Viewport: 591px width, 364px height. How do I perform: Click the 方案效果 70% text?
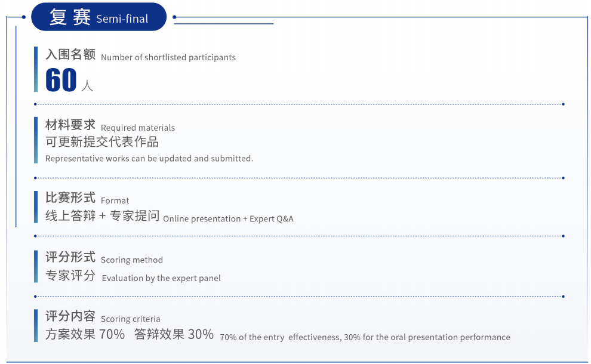85,335
